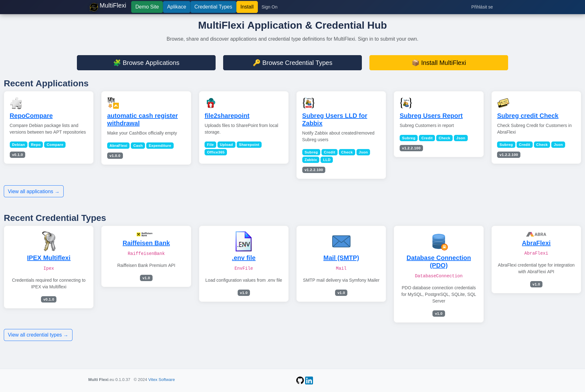
Task: Click the Office365 tag badge
Action: click(216, 152)
